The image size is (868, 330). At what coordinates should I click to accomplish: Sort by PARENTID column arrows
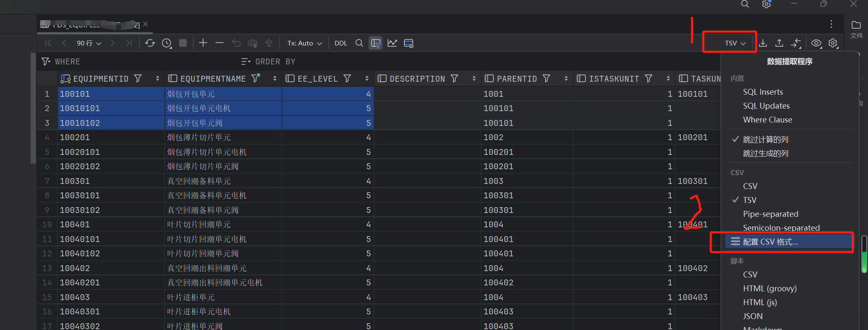566,78
